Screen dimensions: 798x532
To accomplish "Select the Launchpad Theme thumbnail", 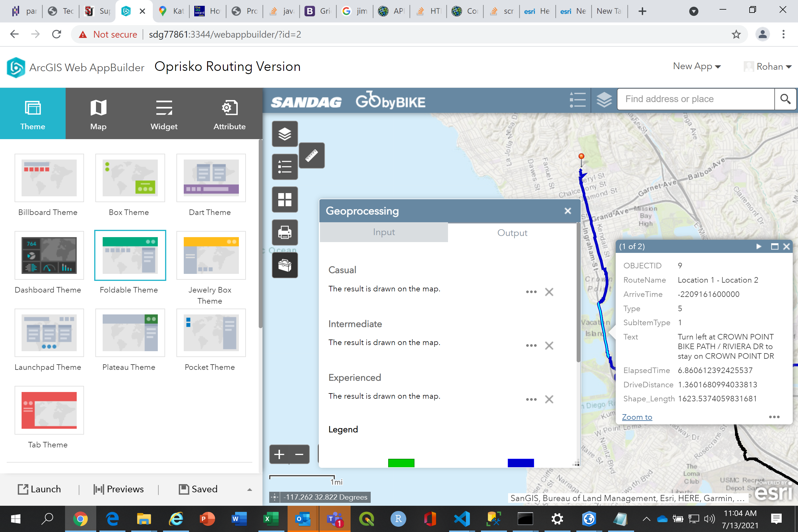I will click(49, 333).
